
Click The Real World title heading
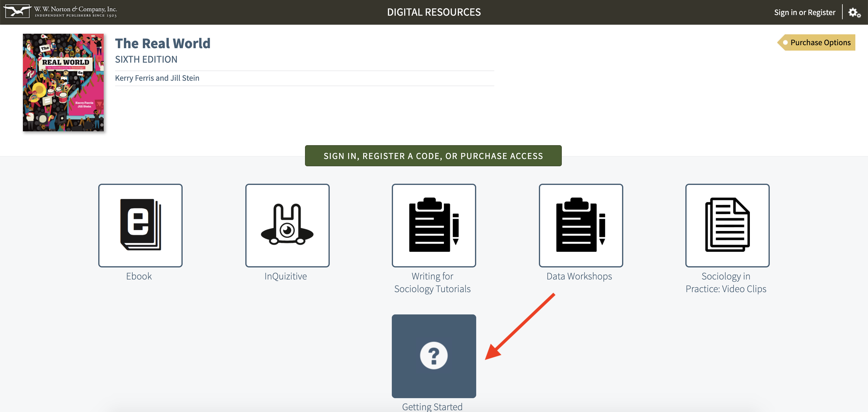[163, 43]
